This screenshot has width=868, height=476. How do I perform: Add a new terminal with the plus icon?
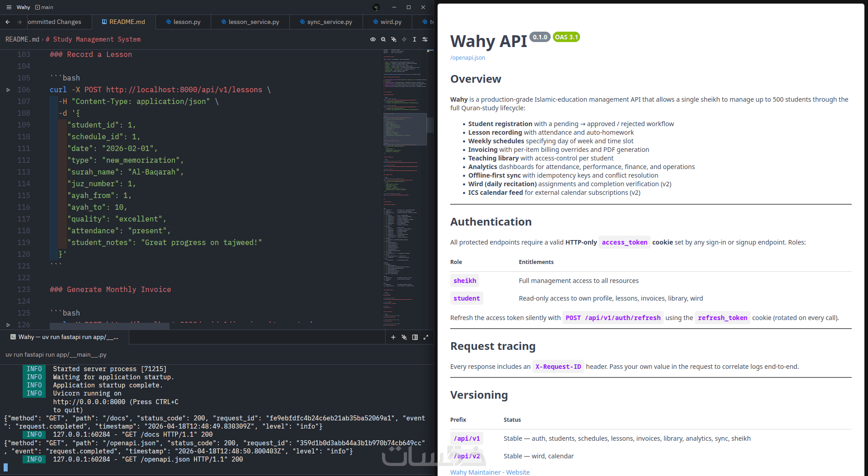point(393,337)
